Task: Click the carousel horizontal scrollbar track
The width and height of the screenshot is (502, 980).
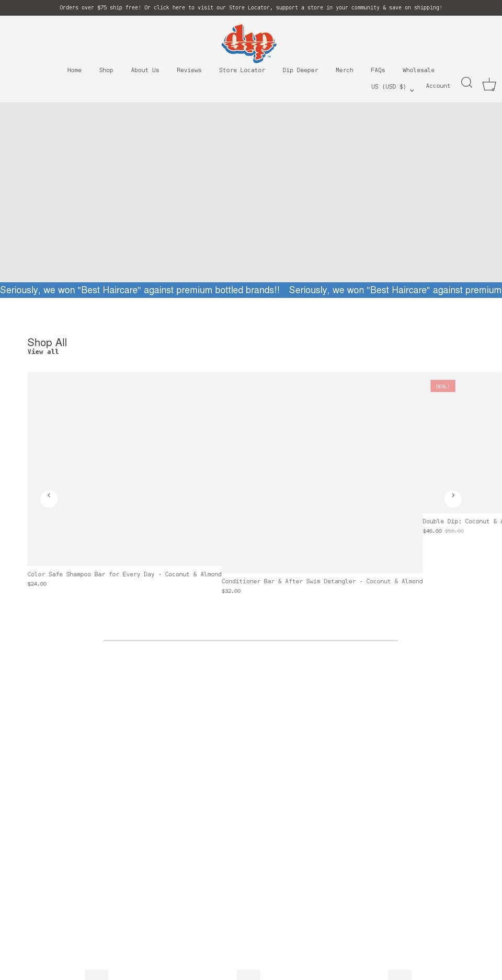Action: tap(250, 640)
